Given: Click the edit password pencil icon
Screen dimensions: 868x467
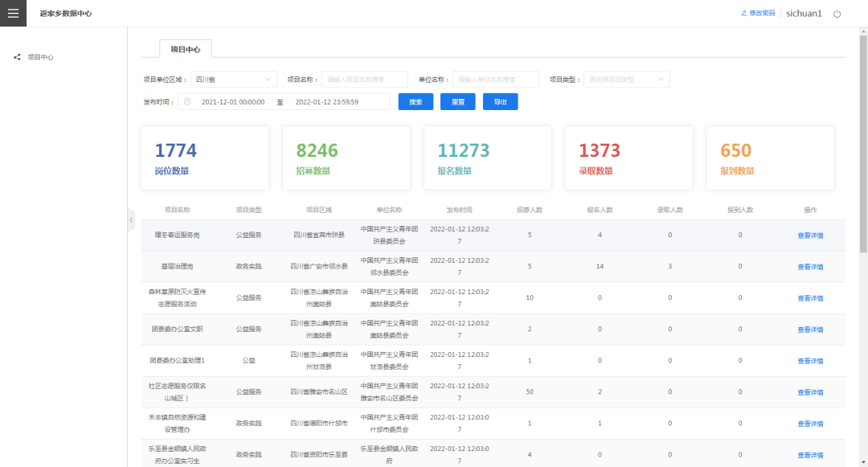Looking at the screenshot, I should [x=744, y=14].
